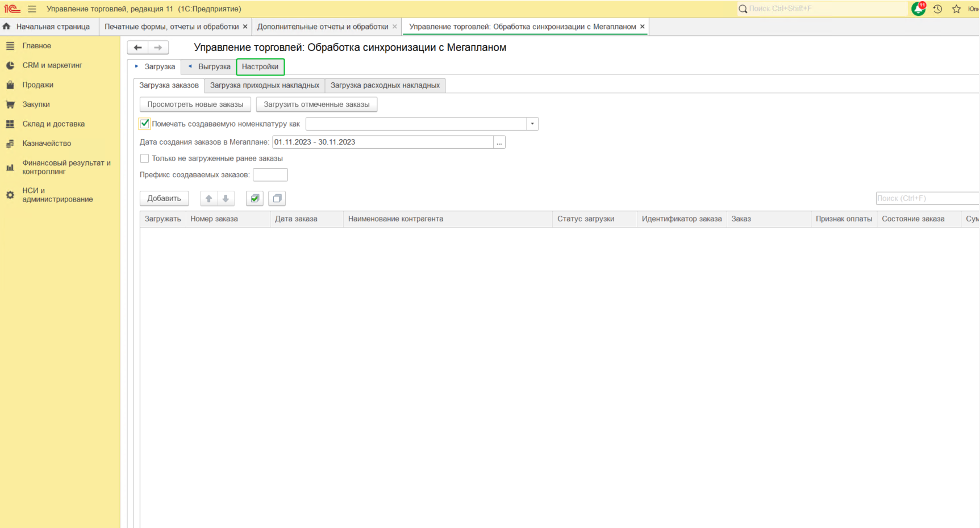The image size is (980, 528).
Task: Click the Мегаплан order date range field
Action: click(x=383, y=143)
